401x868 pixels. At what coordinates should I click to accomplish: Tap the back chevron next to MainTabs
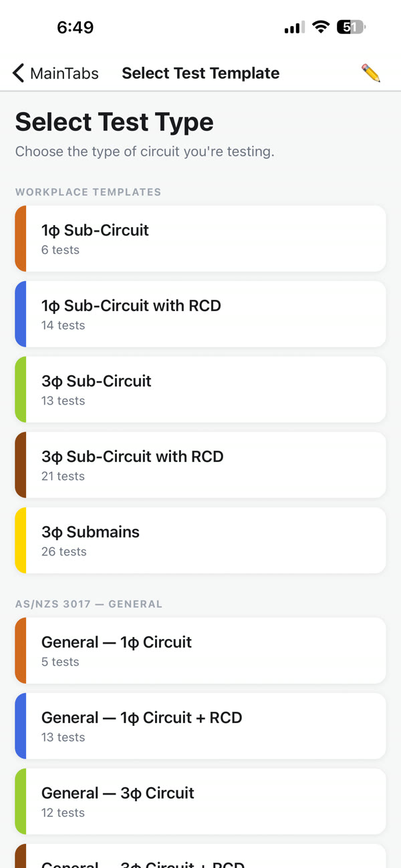coord(18,73)
